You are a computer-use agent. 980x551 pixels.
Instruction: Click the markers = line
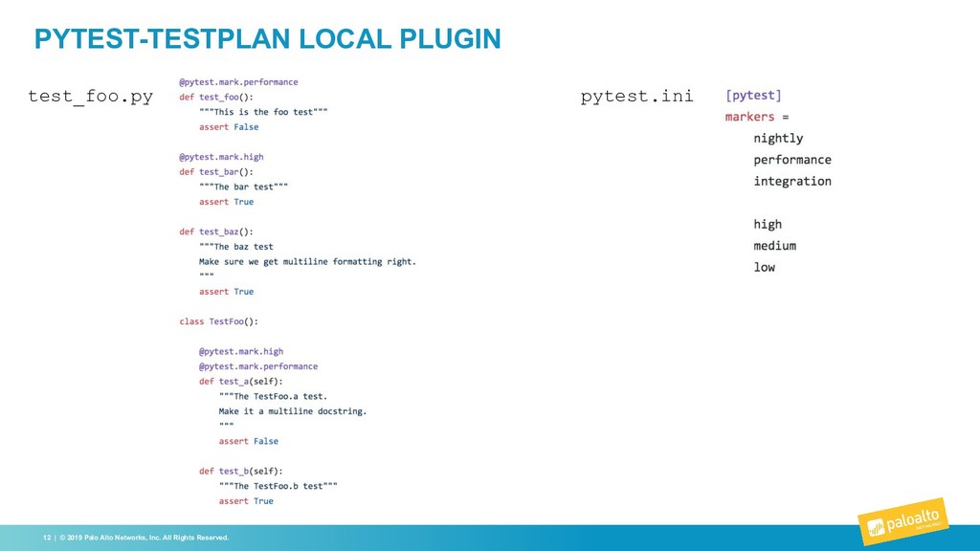757,117
